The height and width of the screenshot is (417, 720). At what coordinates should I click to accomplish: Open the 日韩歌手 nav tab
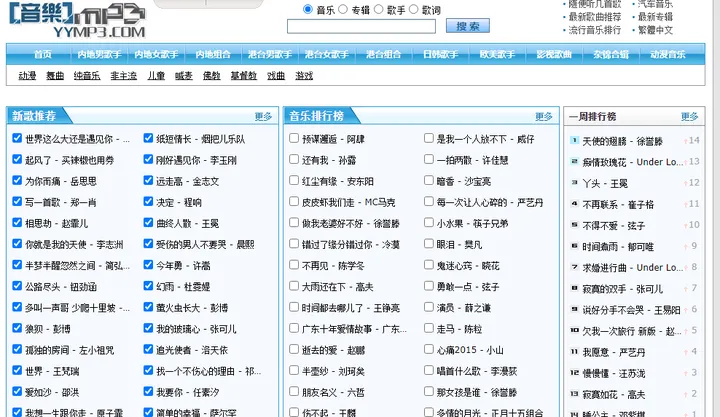tap(440, 54)
